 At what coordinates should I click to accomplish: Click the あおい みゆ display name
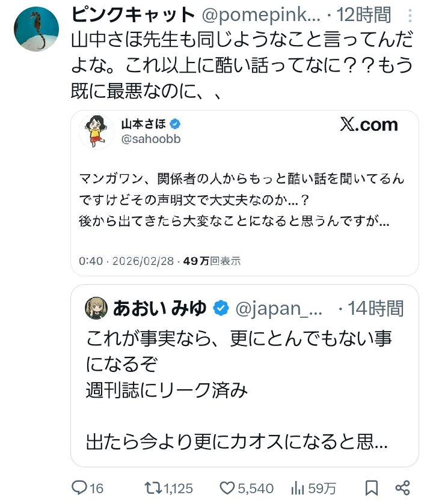(x=160, y=309)
